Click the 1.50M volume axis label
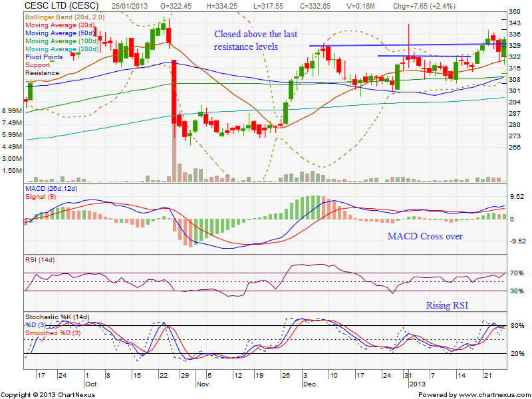This screenshot has width=532, height=399. point(12,170)
